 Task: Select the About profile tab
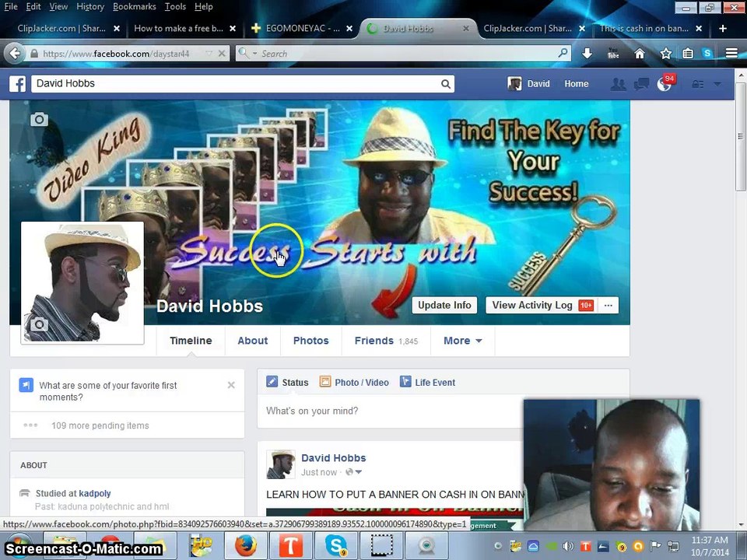tap(252, 341)
